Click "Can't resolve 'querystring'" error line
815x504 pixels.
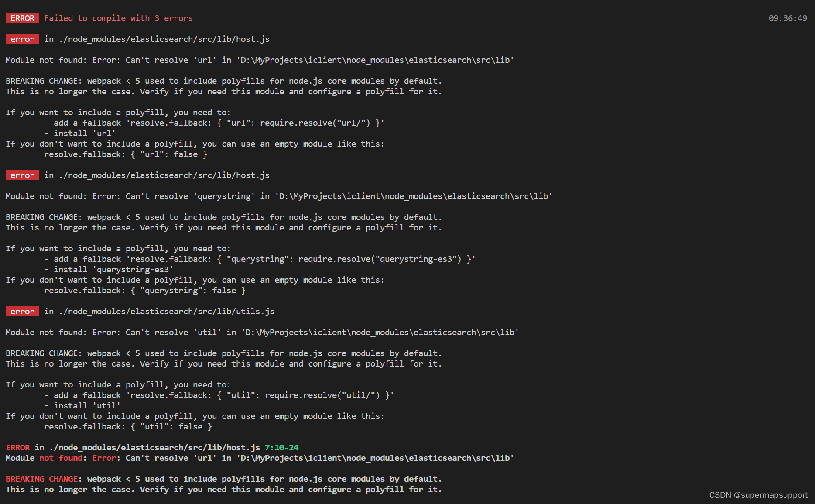[x=279, y=196]
